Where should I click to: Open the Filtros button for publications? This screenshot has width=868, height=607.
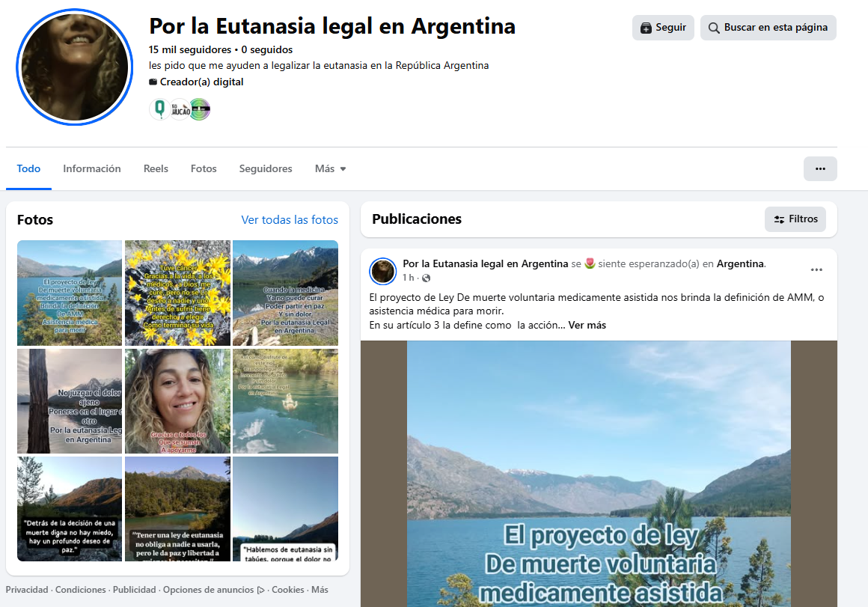[795, 219]
